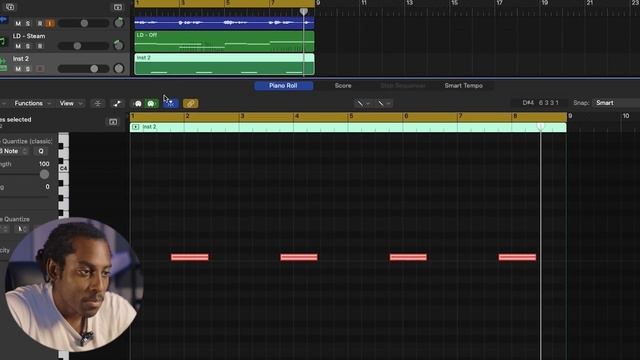The width and height of the screenshot is (640, 360).
Task: Adjust volume slider of top audio track
Action: click(84, 23)
